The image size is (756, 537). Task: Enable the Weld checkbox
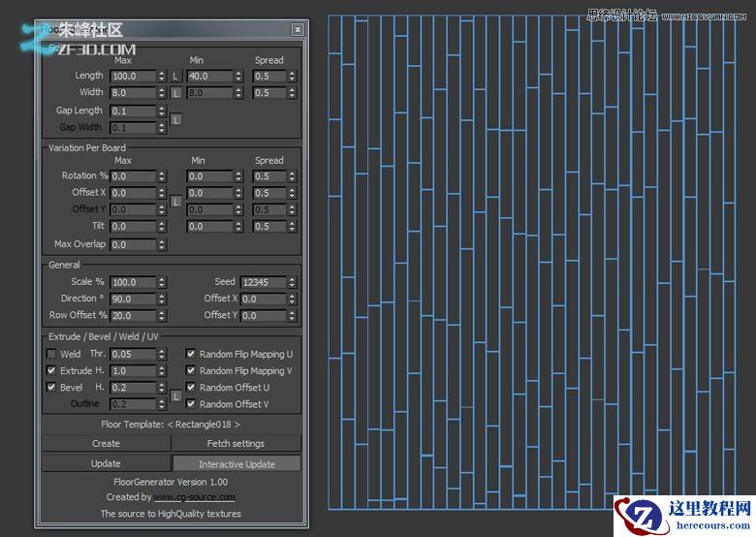click(x=51, y=354)
